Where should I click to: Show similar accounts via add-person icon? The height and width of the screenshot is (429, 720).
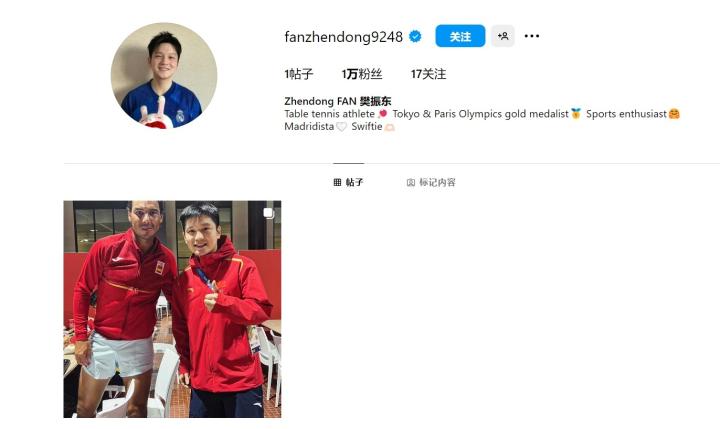[x=503, y=36]
